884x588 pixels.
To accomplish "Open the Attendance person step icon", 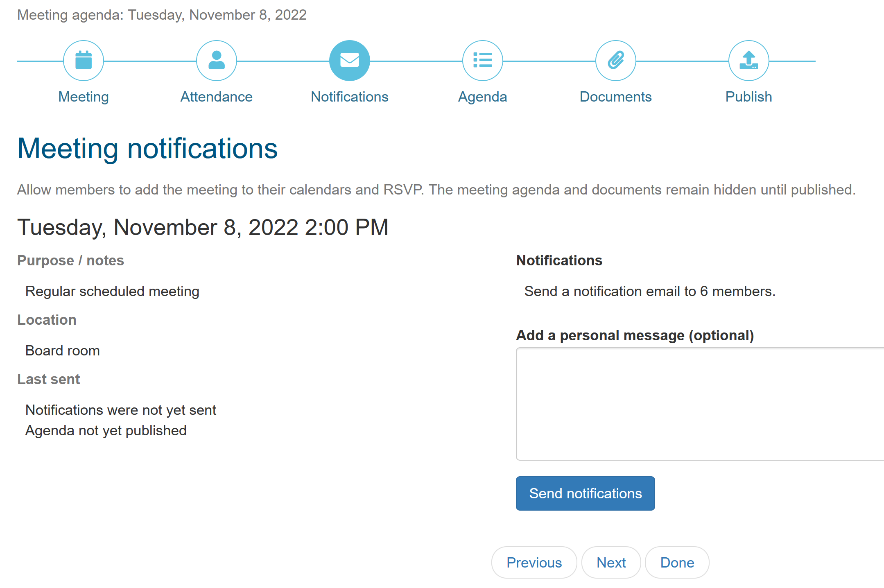I will click(217, 61).
